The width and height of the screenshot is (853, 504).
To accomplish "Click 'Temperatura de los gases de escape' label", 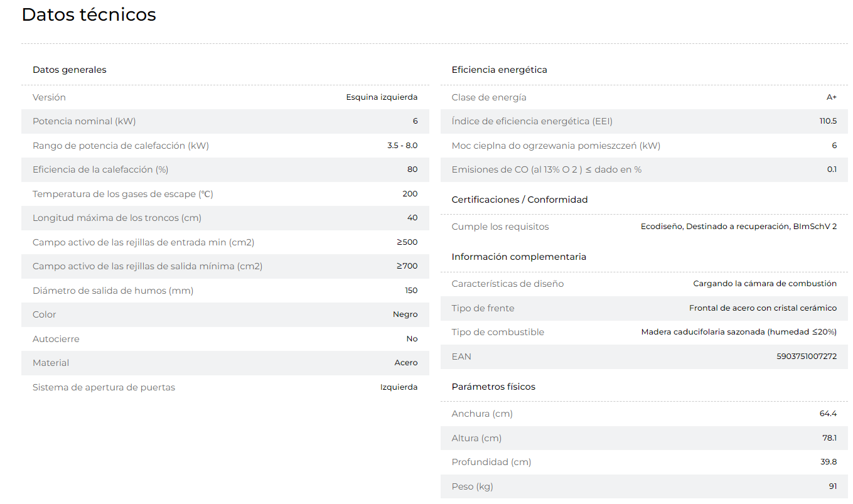I will tap(123, 194).
